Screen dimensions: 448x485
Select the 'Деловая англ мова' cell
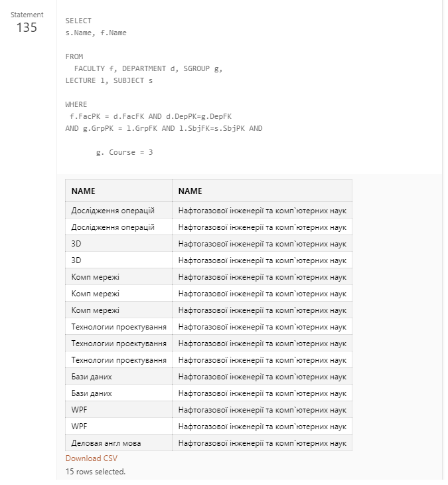(106, 442)
